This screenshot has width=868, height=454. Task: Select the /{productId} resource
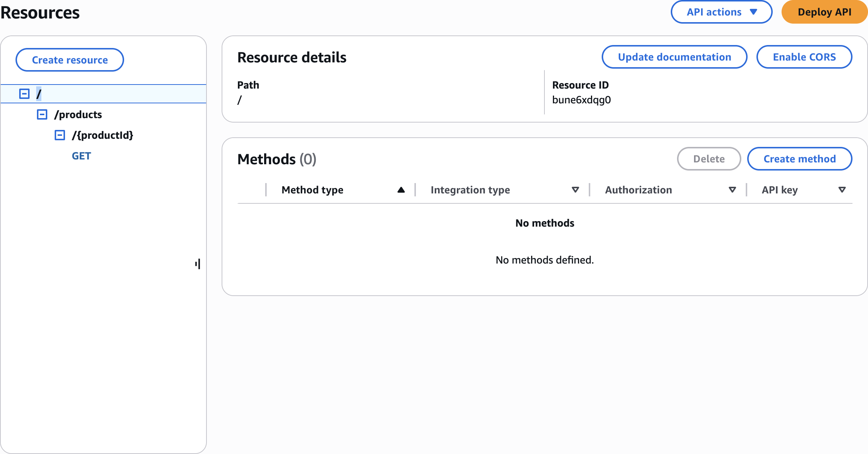tap(102, 135)
